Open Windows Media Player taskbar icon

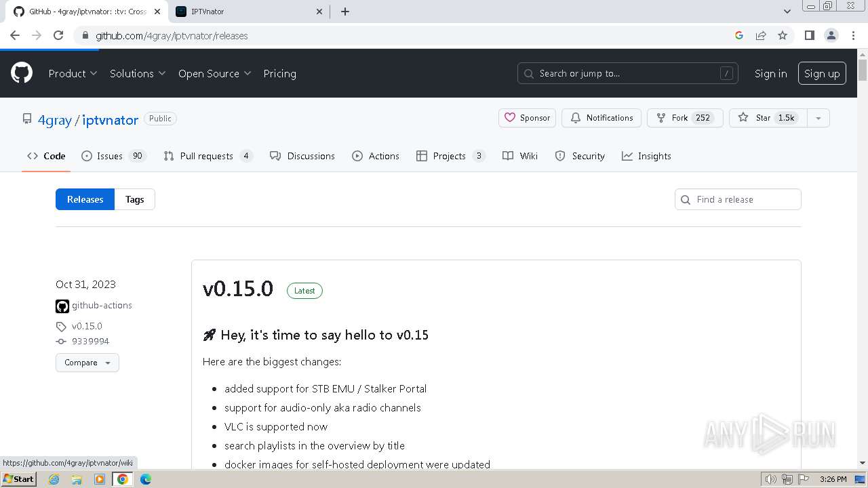[x=100, y=479]
